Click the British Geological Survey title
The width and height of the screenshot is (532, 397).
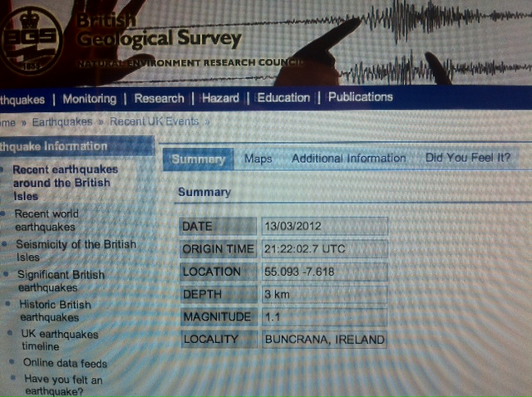coord(159,30)
